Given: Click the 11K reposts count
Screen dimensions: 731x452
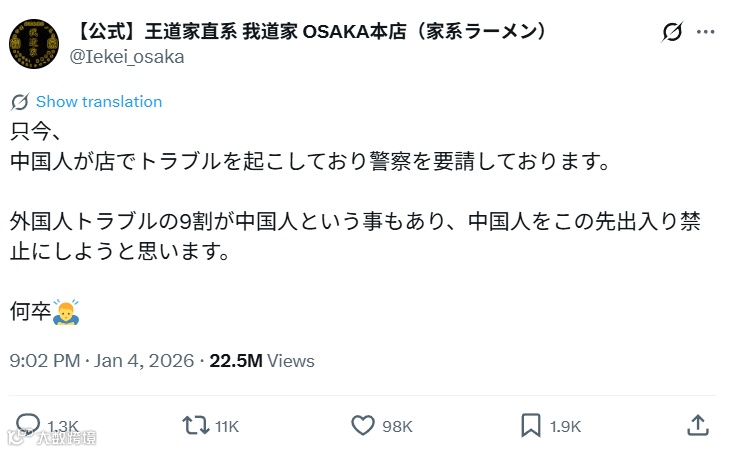Looking at the screenshot, I should pos(227,426).
